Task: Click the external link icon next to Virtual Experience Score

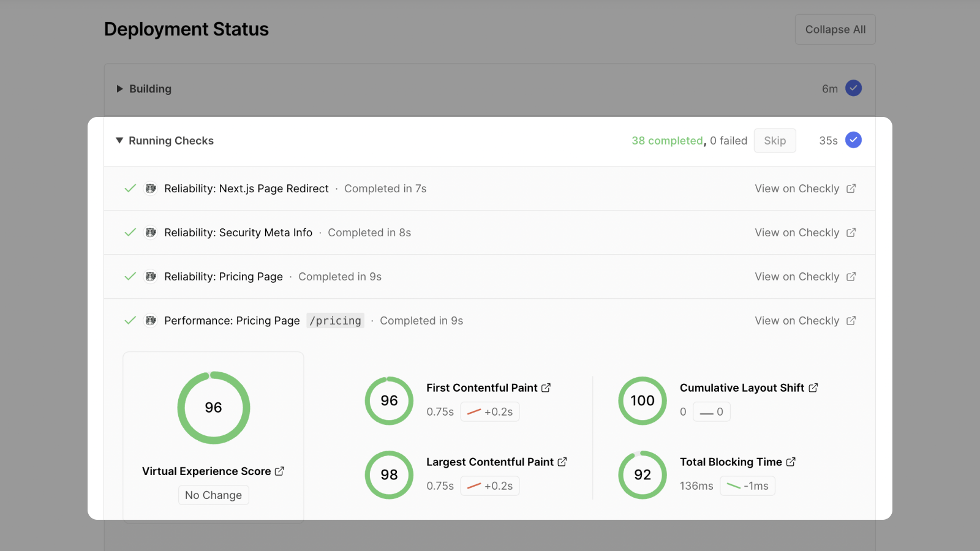Action: click(x=281, y=471)
